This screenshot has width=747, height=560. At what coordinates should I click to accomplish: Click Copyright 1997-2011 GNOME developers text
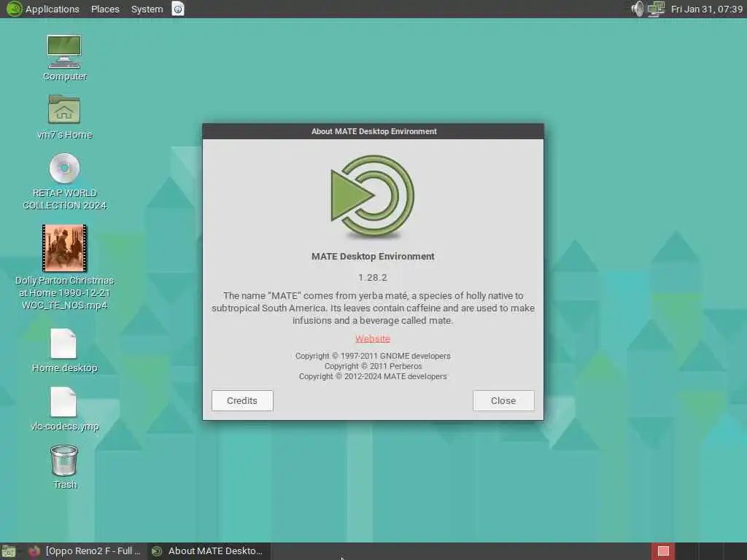[x=373, y=356]
